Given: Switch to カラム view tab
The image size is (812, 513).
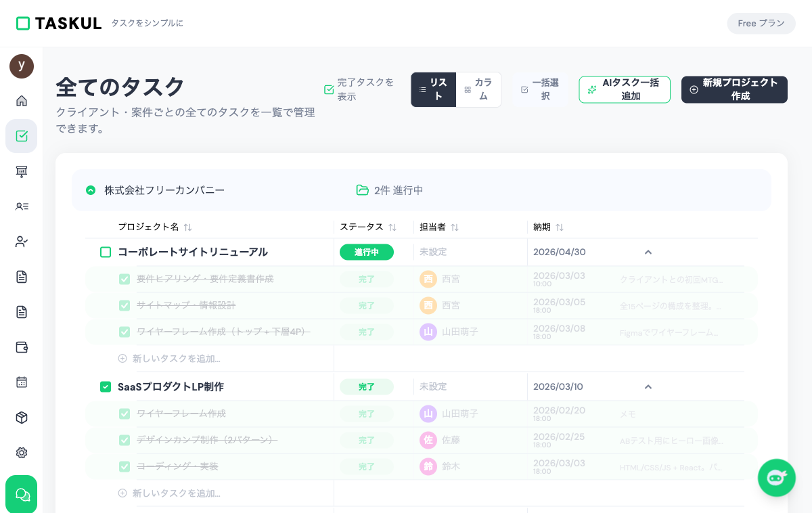Looking at the screenshot, I should [478, 89].
